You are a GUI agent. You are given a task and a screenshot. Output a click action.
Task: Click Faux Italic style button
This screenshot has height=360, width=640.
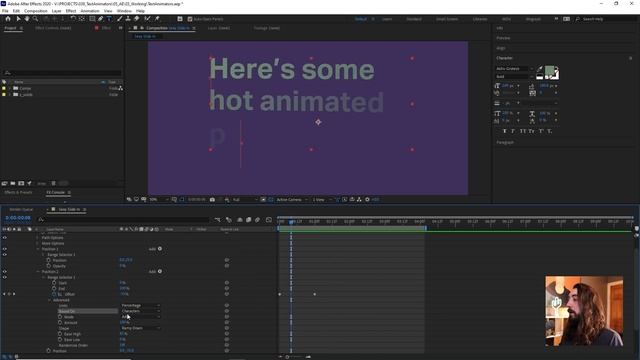(x=513, y=131)
